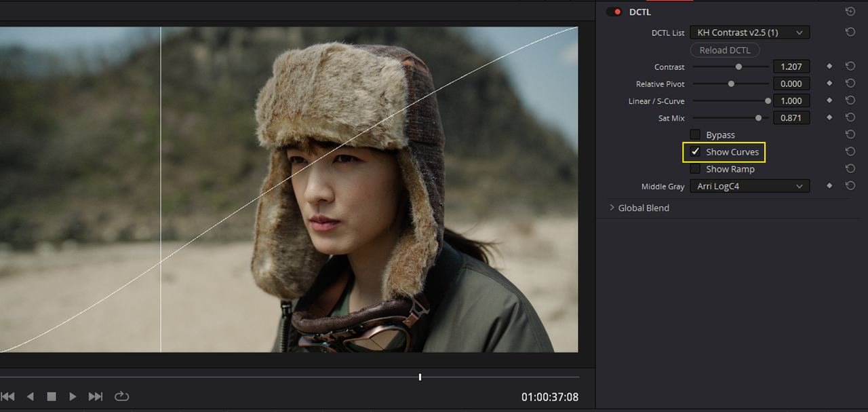Select the Sat Mix value field 0.871
The image size is (868, 412).
click(791, 117)
